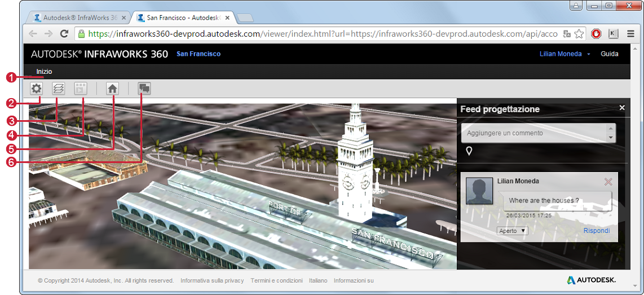Open the Aperto status dropdown

coord(511,231)
